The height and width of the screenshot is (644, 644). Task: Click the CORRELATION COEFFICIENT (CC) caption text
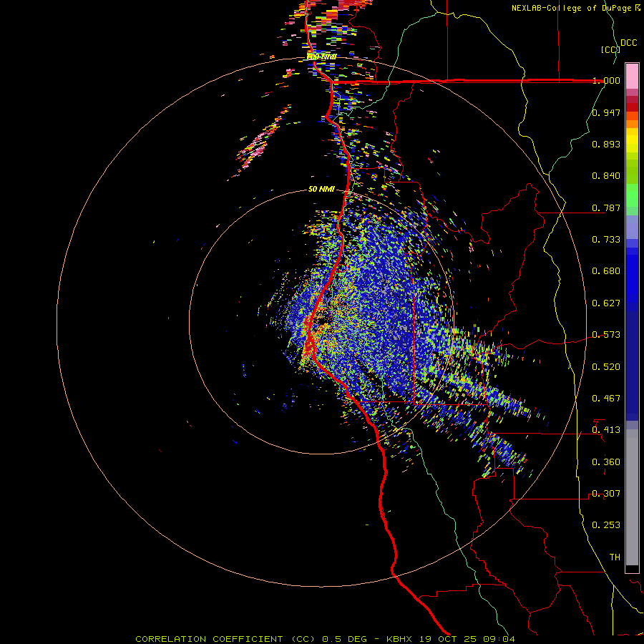[227, 639]
